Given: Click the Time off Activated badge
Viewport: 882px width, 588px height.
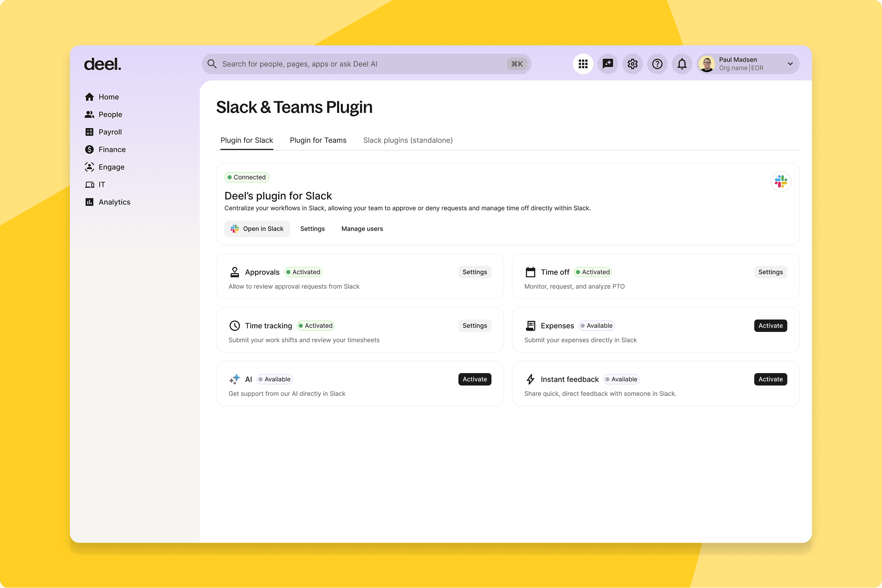Looking at the screenshot, I should (x=592, y=272).
